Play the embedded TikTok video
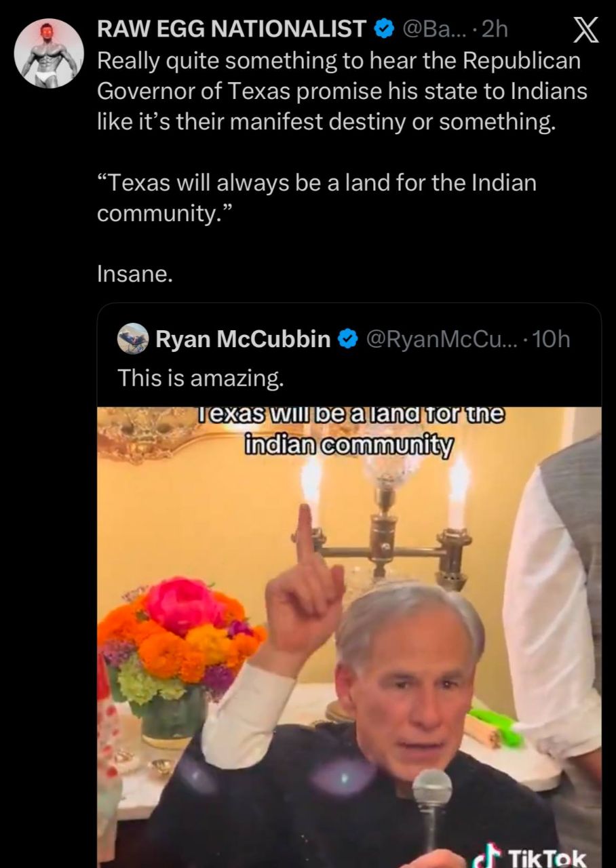 (349, 637)
